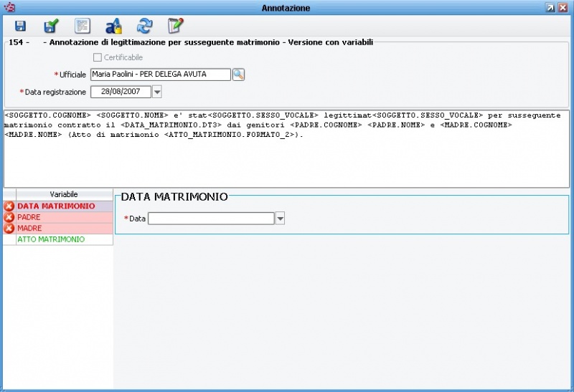The height and width of the screenshot is (392, 574).
Task: Close the Annotazione window
Action: click(x=563, y=8)
